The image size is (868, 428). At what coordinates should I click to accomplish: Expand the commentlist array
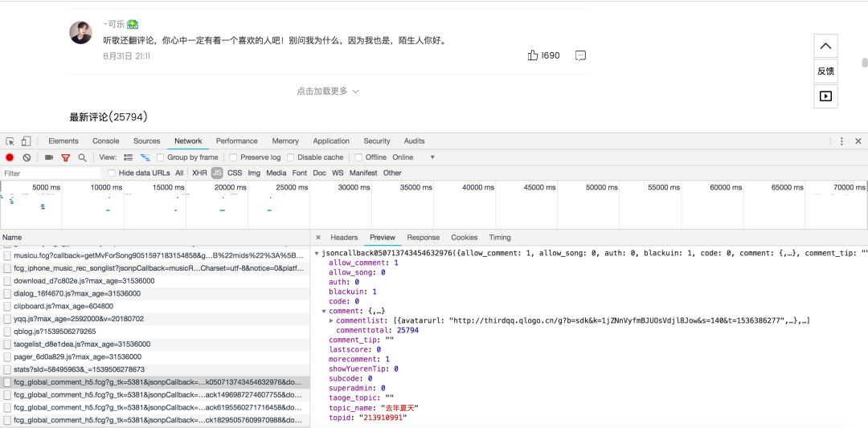[x=331, y=320]
